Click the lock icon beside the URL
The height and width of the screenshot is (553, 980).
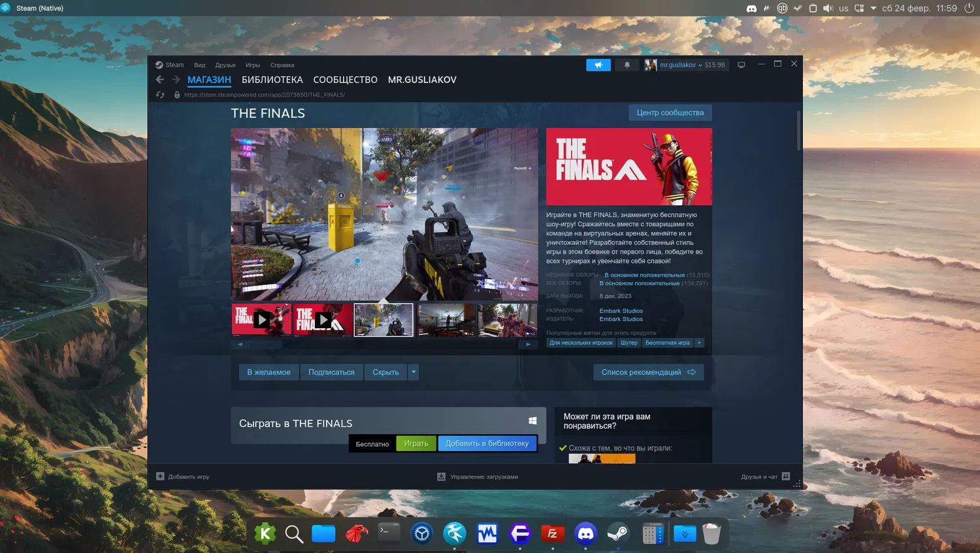(x=177, y=95)
